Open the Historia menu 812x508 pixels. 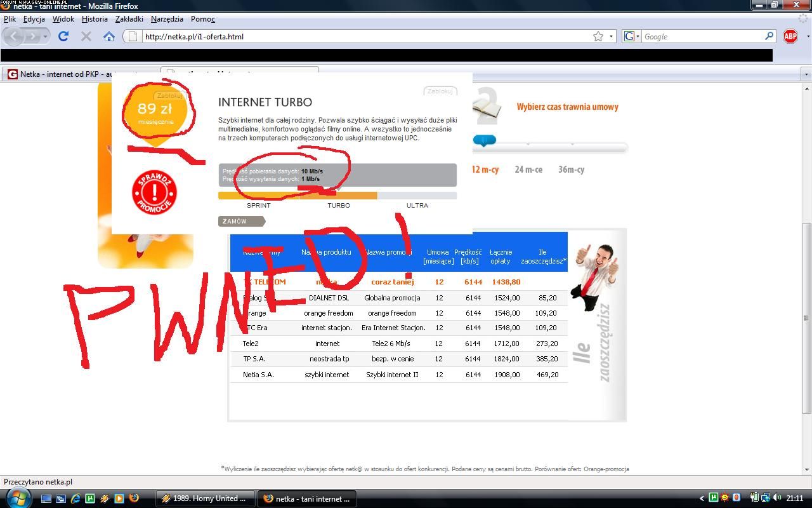[95, 19]
